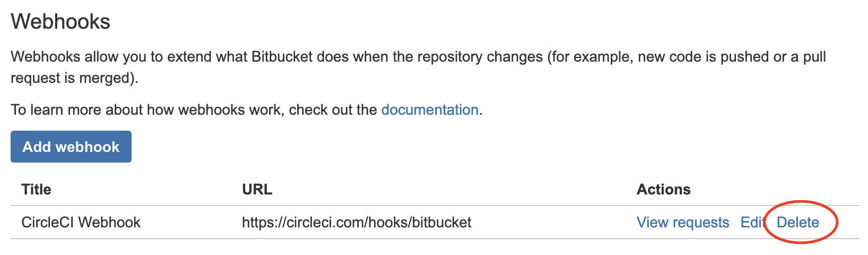868x255 pixels.
Task: Edit the CircleCI Webhook
Action: pyautogui.click(x=751, y=223)
